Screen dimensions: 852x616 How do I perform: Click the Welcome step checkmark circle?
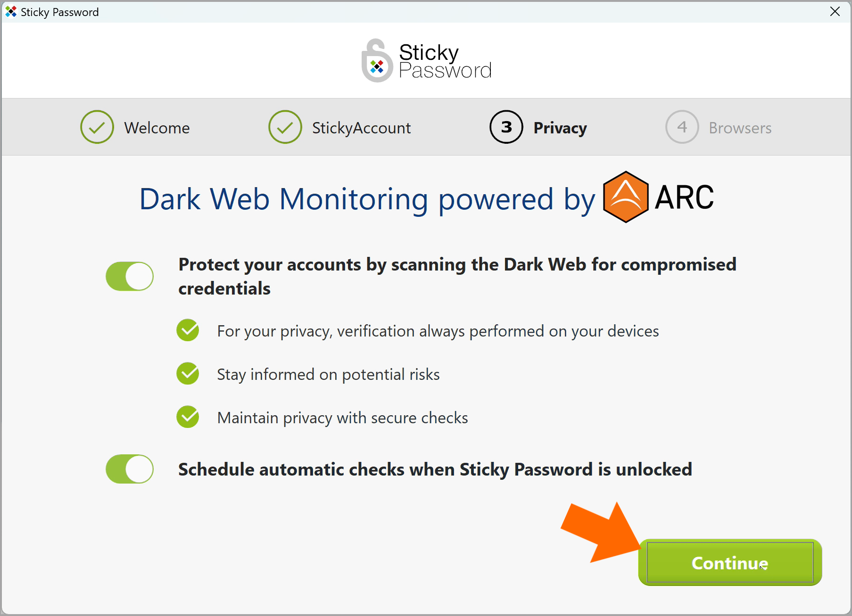pos(97,127)
